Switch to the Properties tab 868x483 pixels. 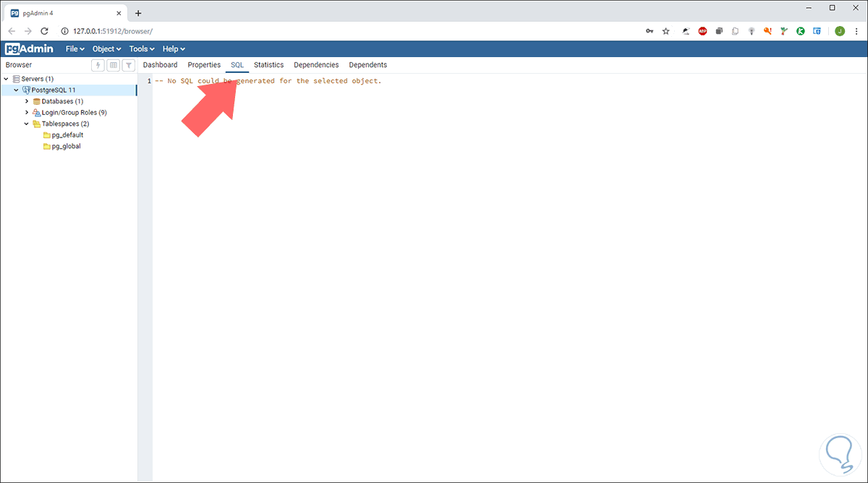(204, 65)
